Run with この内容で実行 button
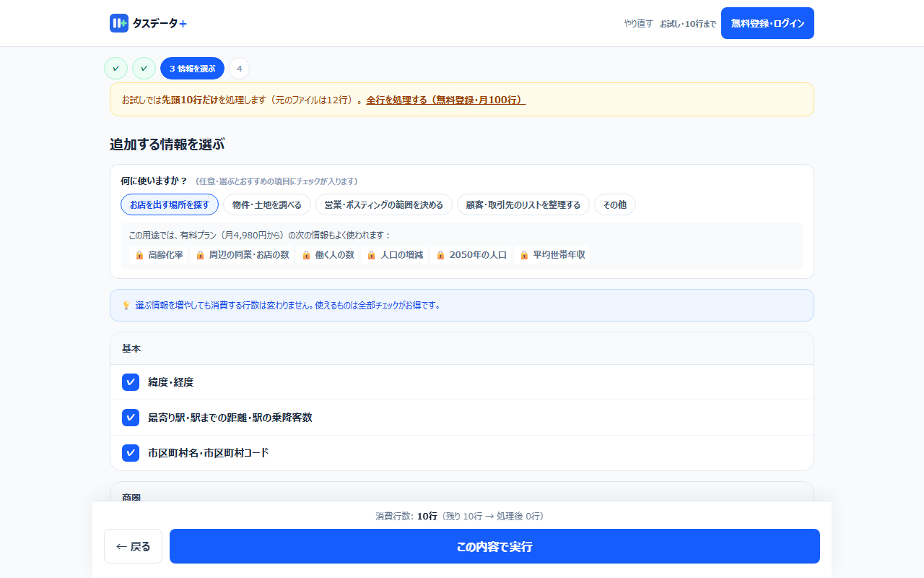Image resolution: width=924 pixels, height=578 pixels. (494, 546)
